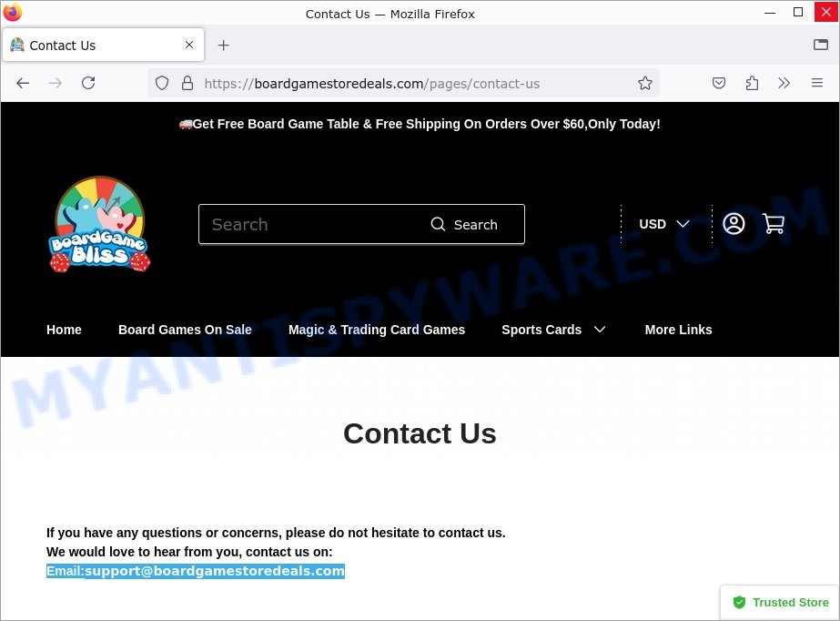This screenshot has width=840, height=621.
Task: Show more tools overflow chevrons
Action: tap(784, 83)
